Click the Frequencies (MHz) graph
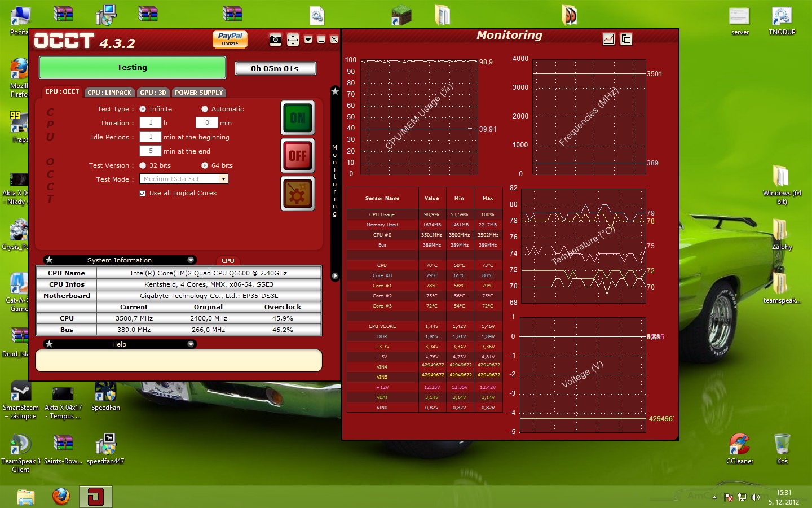This screenshot has width=812, height=508. [x=589, y=116]
